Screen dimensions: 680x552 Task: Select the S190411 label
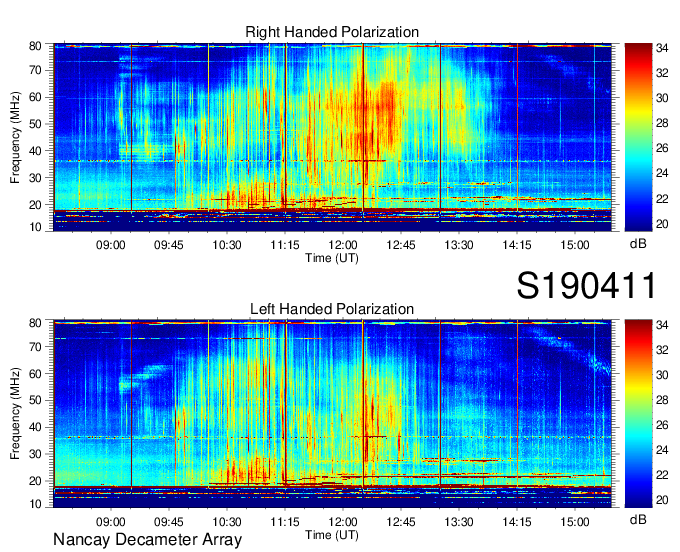(586, 286)
